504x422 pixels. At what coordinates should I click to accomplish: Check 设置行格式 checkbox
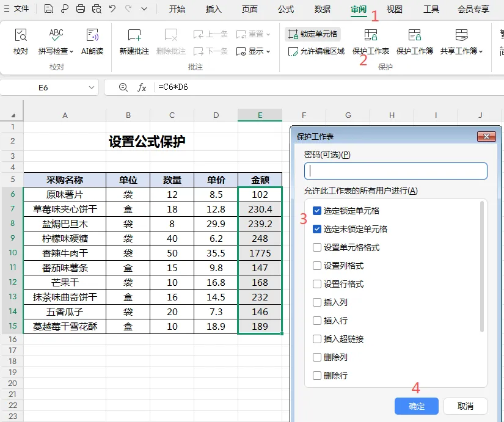click(317, 284)
